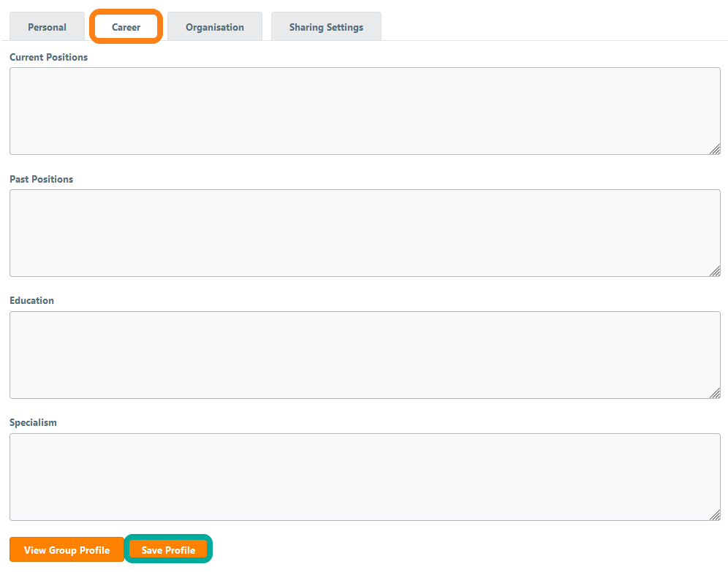
Task: Click the Education field label
Action: [31, 300]
